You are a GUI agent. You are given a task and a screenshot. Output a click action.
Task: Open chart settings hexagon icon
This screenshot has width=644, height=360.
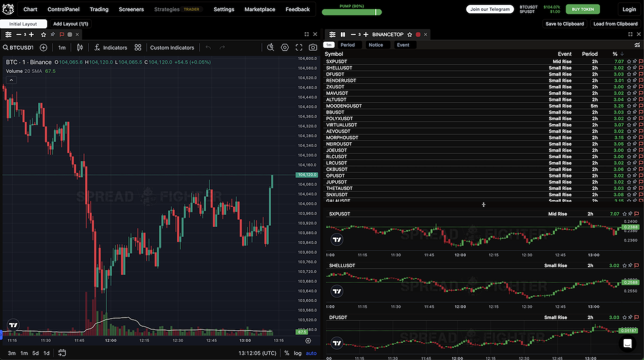click(285, 48)
